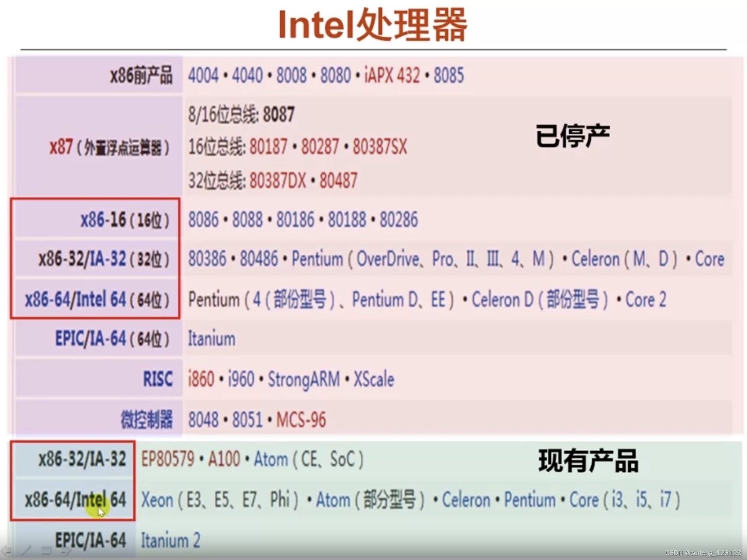Select the Xeon processor link
This screenshot has width=747, height=560.
click(x=157, y=500)
